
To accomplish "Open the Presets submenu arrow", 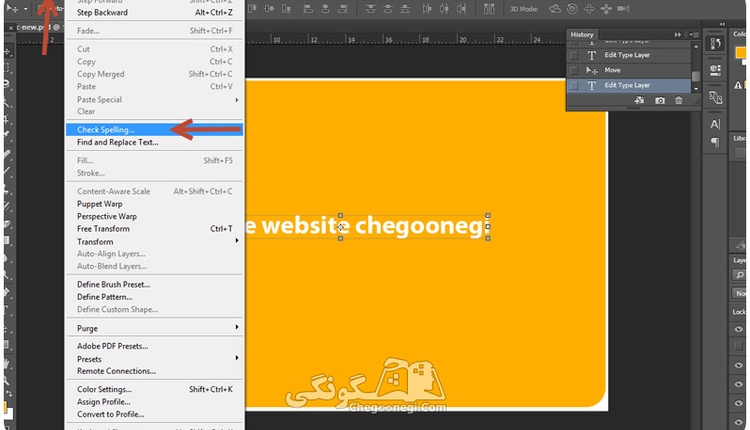I will click(237, 358).
